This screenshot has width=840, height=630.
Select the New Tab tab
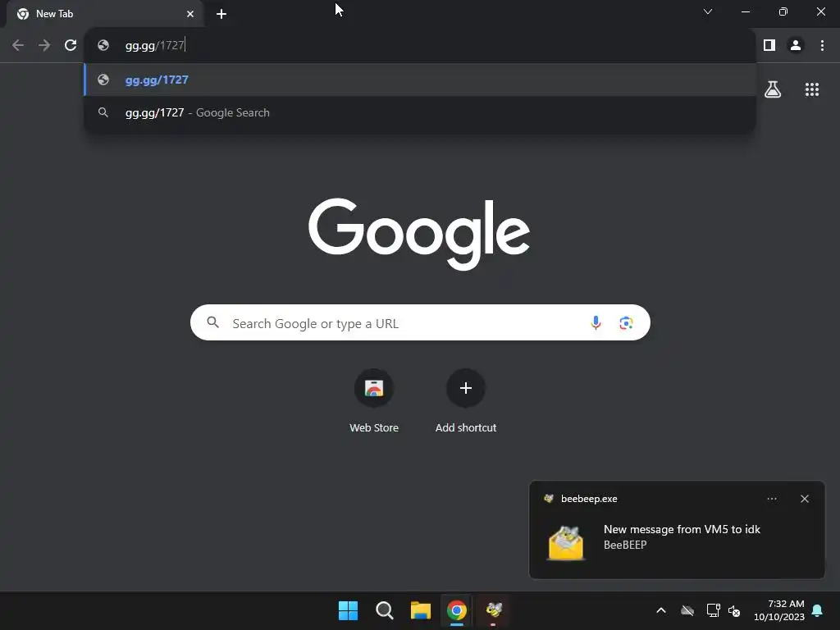click(x=105, y=14)
